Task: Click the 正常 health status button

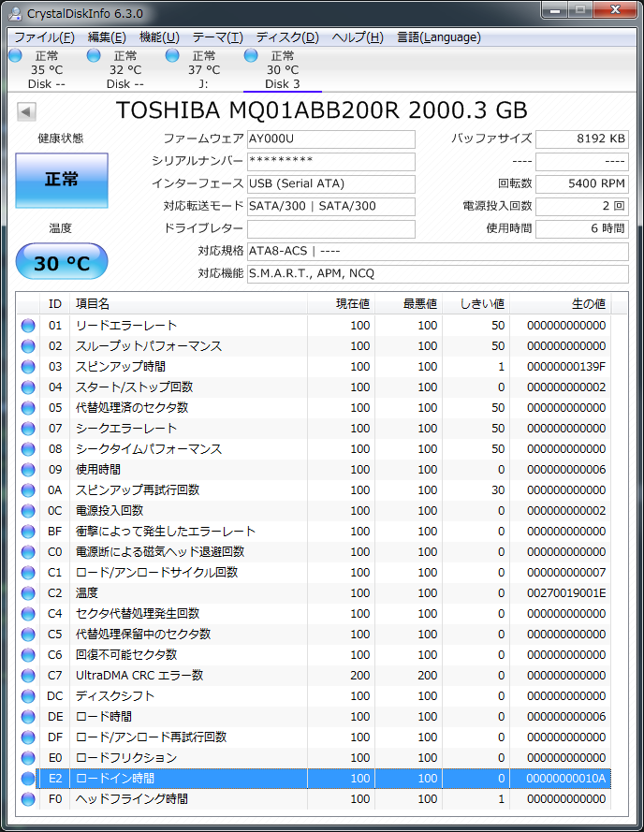Action: [x=62, y=180]
